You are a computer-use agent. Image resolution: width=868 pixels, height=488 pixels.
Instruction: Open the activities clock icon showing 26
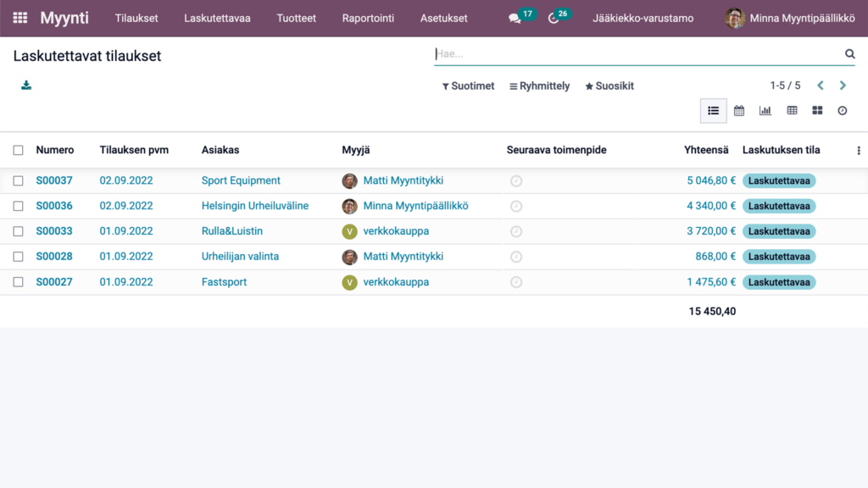(x=555, y=17)
